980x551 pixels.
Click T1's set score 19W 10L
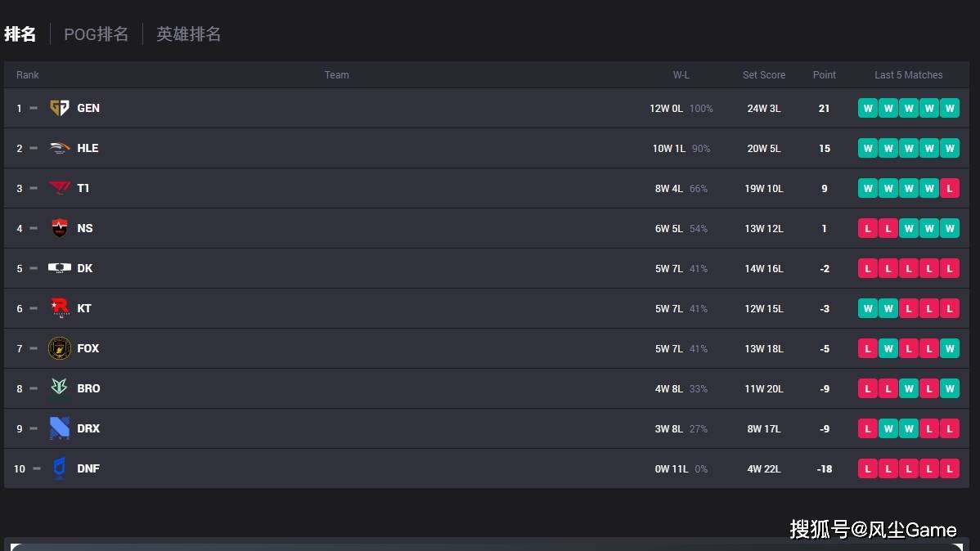click(764, 188)
